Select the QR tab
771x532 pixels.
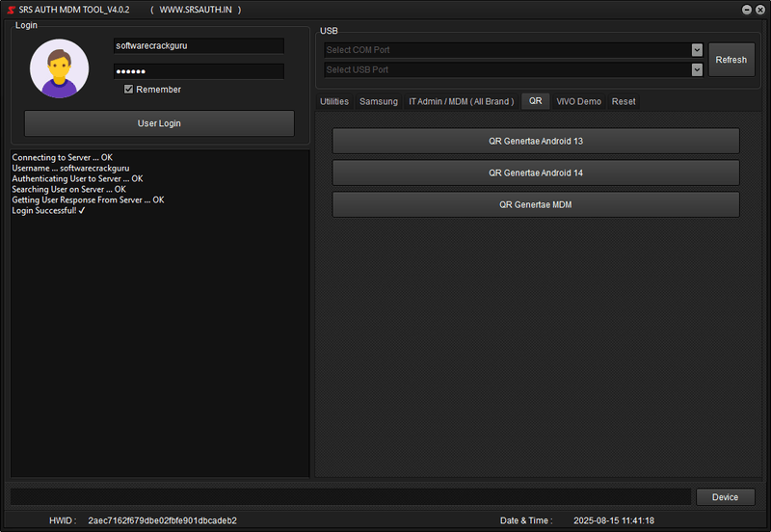535,101
